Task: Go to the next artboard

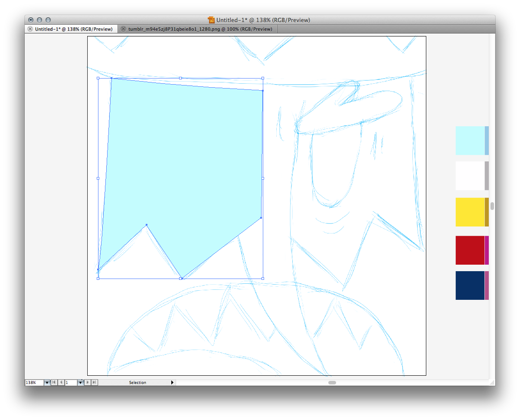Action: (88, 382)
